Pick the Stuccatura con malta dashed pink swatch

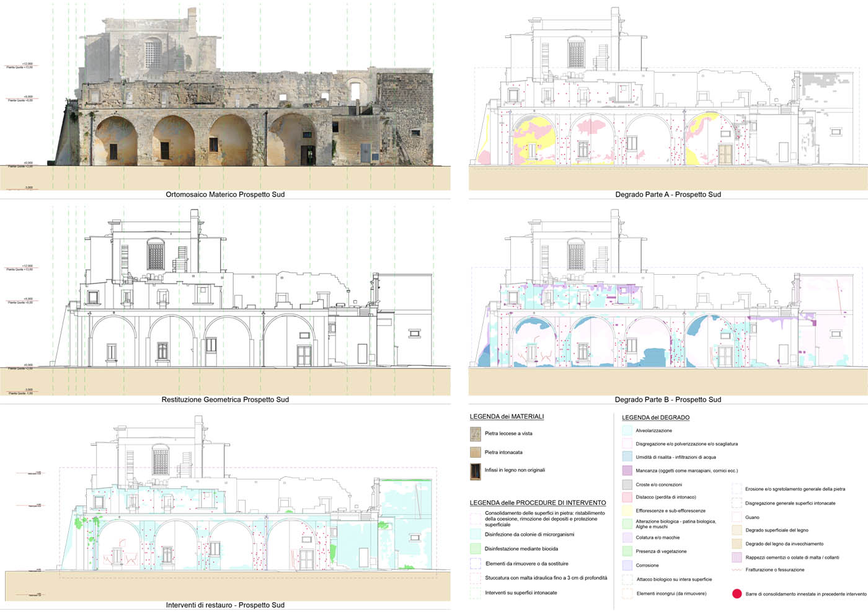click(476, 578)
